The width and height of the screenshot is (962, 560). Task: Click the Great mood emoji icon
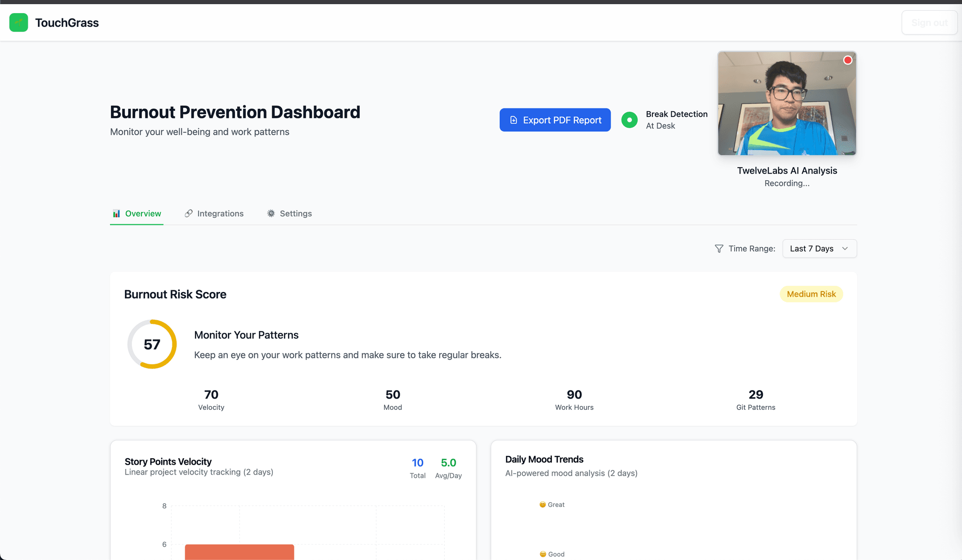[543, 505]
